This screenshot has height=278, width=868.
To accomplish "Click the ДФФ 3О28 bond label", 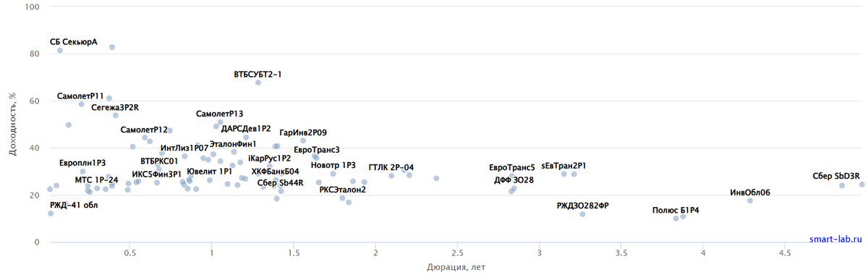I will [514, 180].
